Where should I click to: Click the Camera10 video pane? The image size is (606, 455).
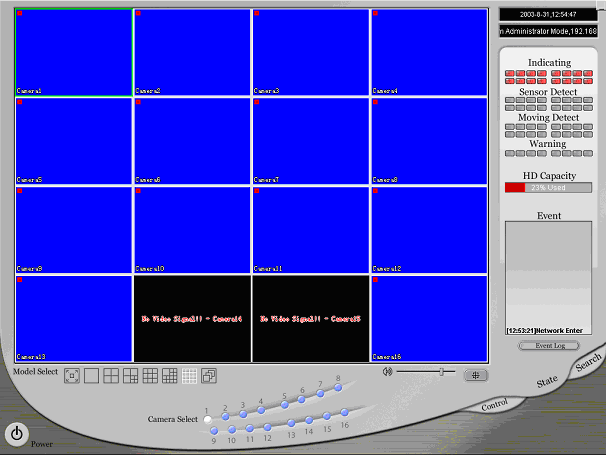click(192, 230)
